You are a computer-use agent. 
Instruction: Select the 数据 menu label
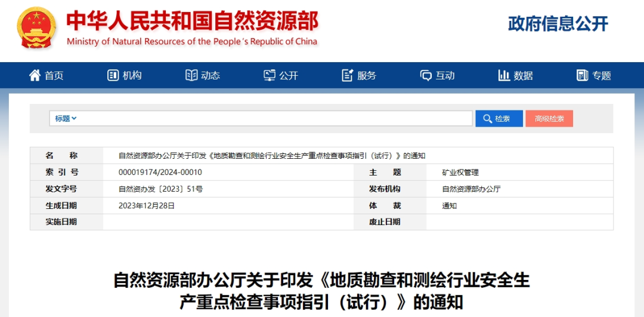point(523,75)
